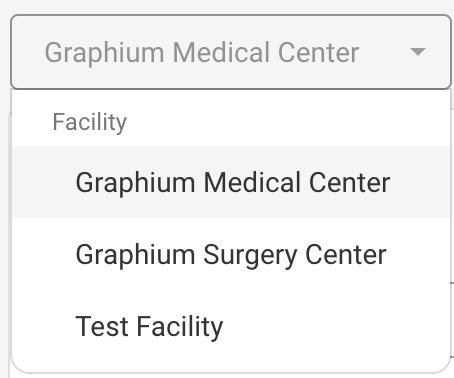This screenshot has height=378, width=454.
Task: Switch facility to Test Facility
Action: 231,326
